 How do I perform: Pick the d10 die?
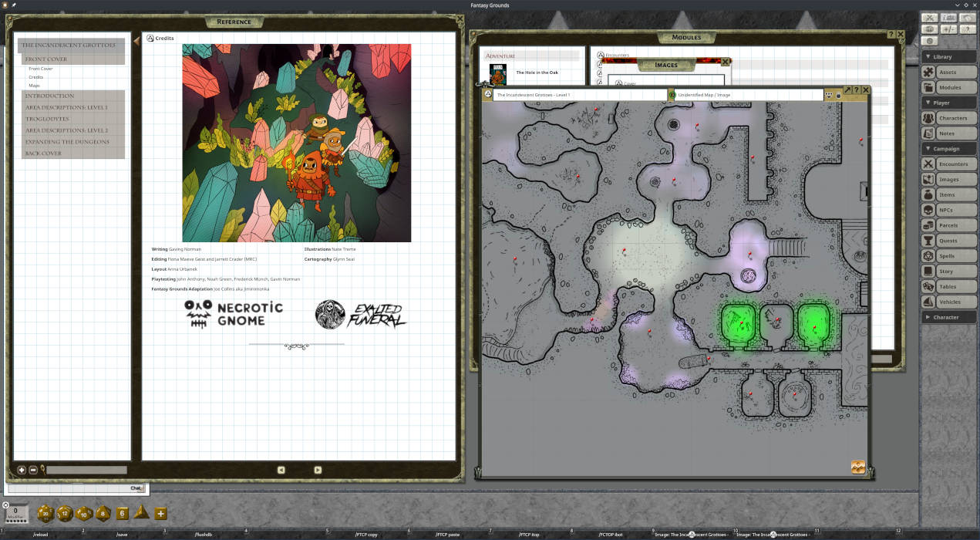pyautogui.click(x=84, y=513)
